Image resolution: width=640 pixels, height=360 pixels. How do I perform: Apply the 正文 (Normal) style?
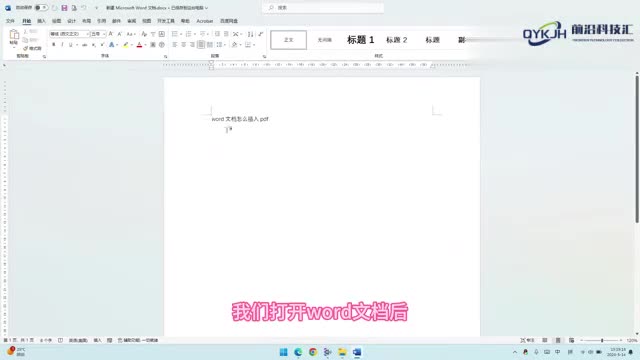(x=289, y=40)
